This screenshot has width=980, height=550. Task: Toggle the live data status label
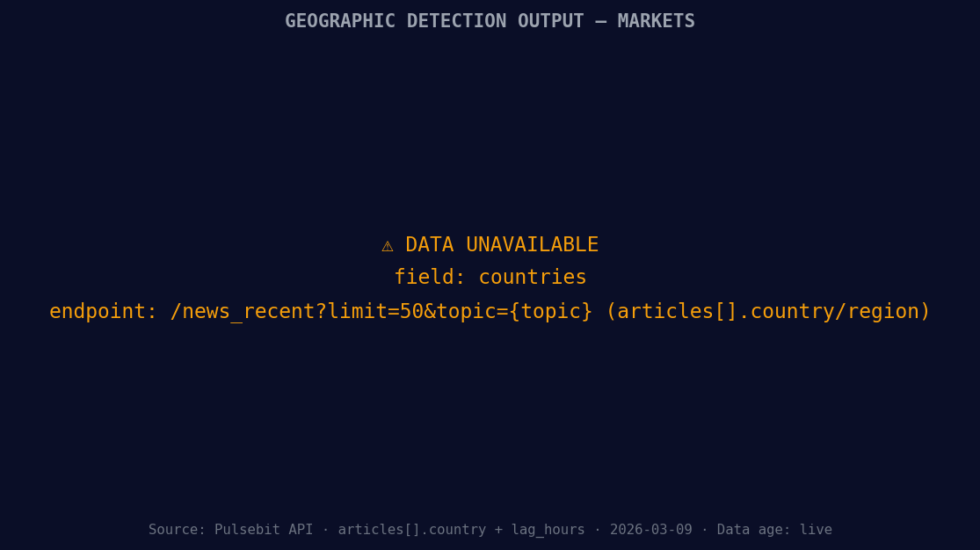click(x=816, y=529)
